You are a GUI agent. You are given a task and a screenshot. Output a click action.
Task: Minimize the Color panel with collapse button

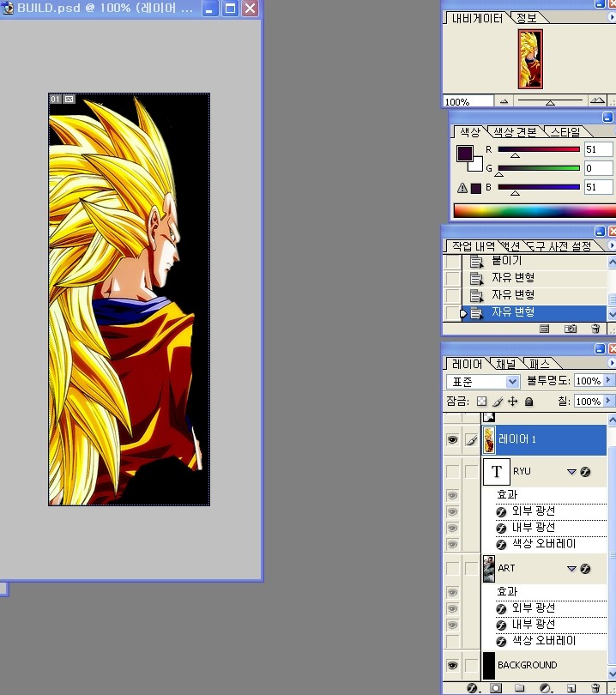pyautogui.click(x=607, y=117)
